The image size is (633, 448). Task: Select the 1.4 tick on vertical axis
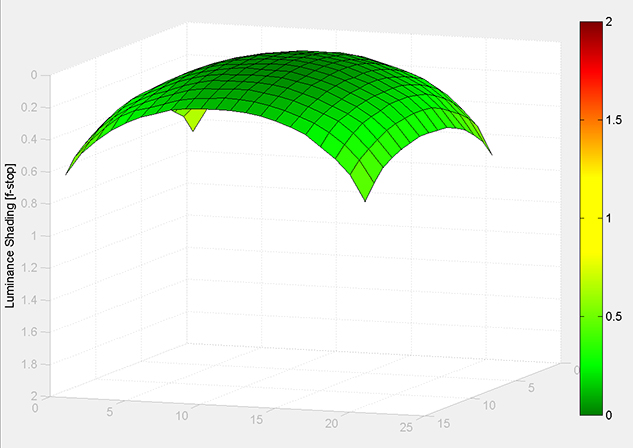(29, 300)
